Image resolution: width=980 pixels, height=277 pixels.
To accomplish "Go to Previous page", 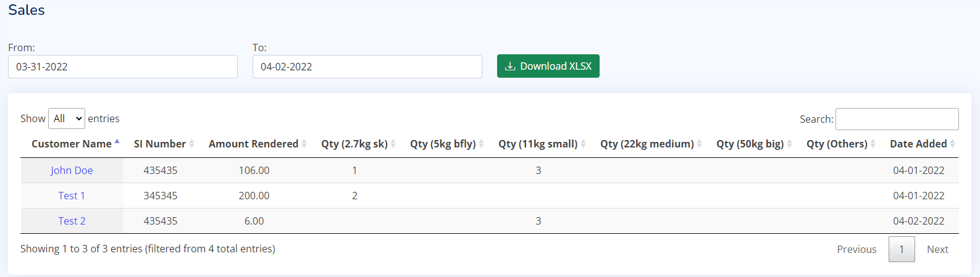I will 856,249.
